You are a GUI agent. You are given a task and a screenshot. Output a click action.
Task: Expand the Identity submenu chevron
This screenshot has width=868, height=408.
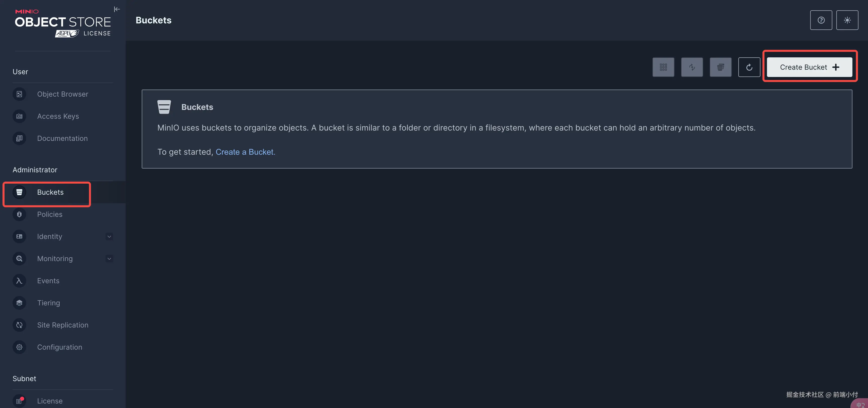(109, 237)
